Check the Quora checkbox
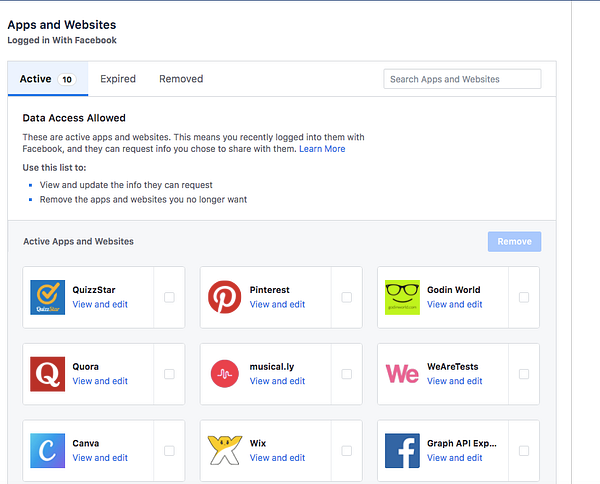The width and height of the screenshot is (600, 484). pos(169,374)
